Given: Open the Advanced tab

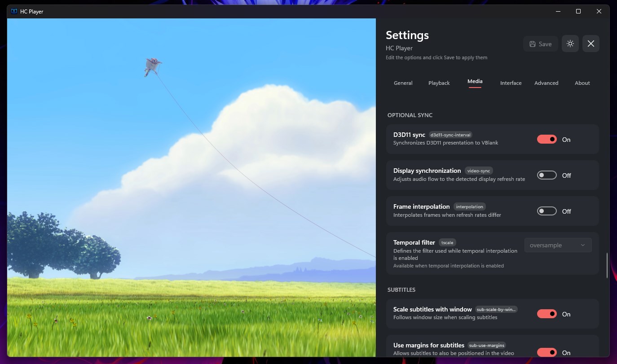Looking at the screenshot, I should pyautogui.click(x=546, y=83).
